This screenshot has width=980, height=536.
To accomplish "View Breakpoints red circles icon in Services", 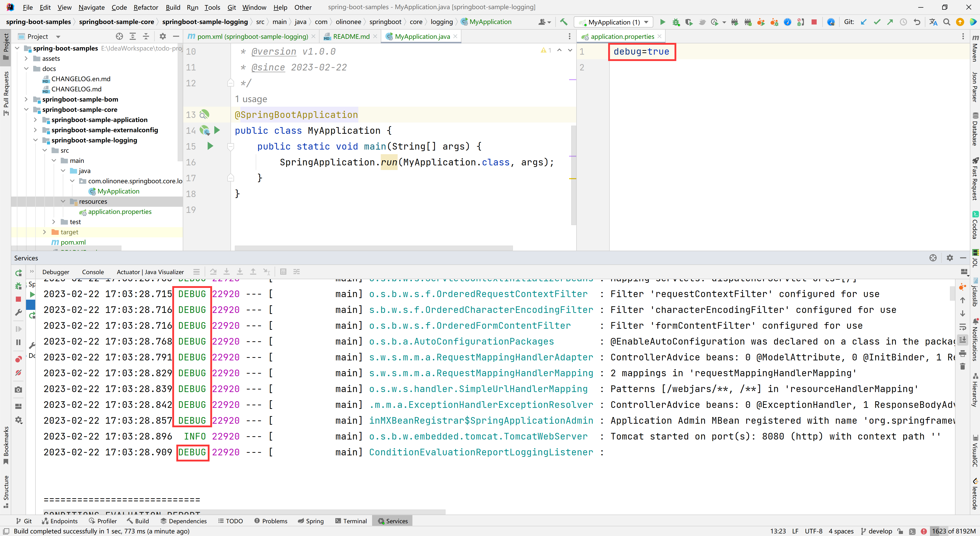I will (18, 359).
